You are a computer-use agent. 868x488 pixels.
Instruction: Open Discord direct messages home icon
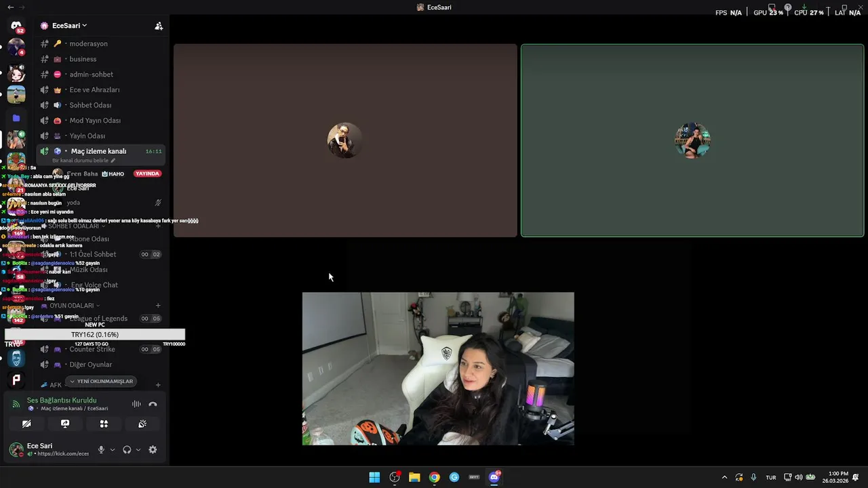coord(16,26)
